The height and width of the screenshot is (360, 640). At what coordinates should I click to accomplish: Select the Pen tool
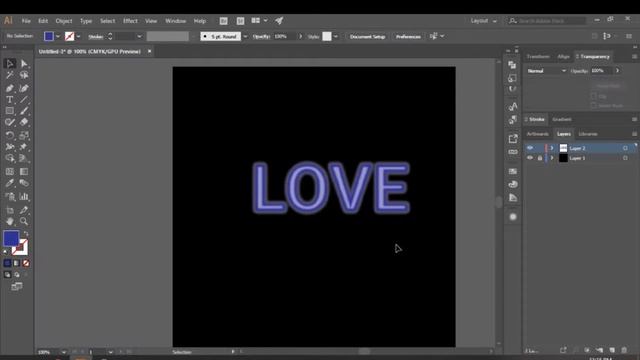point(10,88)
